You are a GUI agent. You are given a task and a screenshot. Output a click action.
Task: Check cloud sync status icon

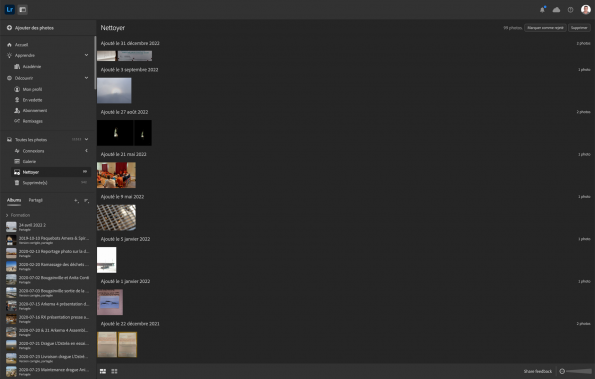click(x=556, y=10)
